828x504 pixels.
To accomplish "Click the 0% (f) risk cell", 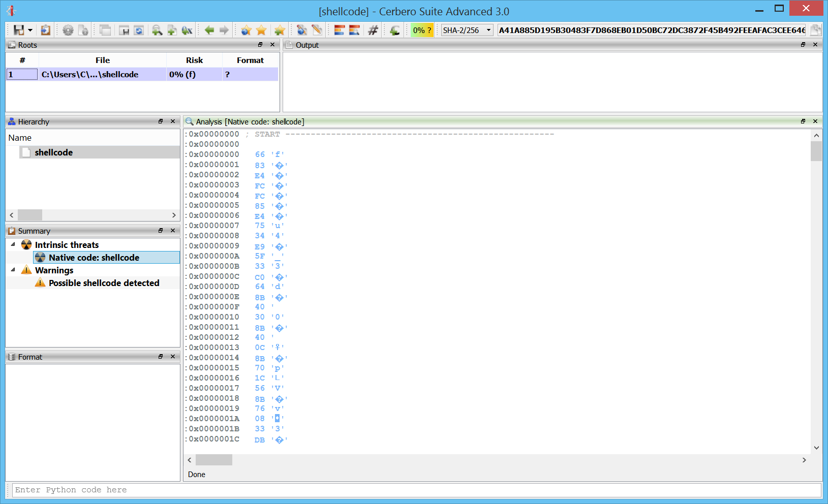I will pyautogui.click(x=194, y=75).
